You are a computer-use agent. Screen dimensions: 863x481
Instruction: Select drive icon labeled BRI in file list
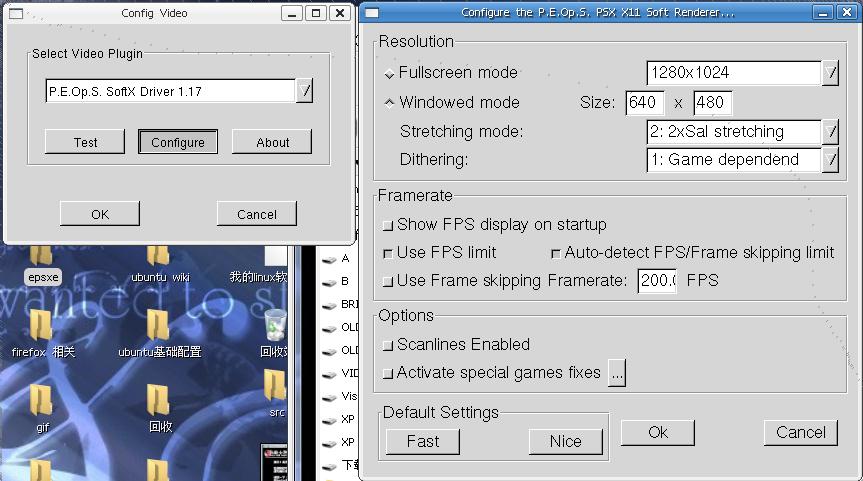[329, 305]
